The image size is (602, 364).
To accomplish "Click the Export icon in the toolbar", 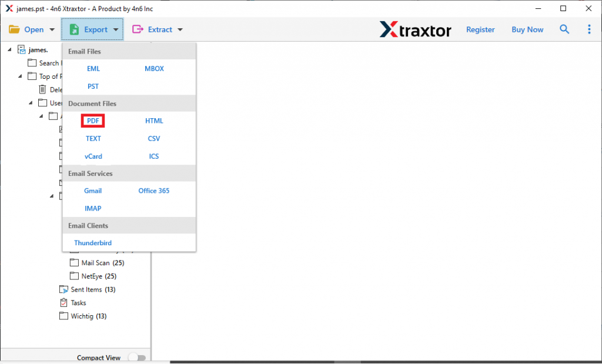I will (x=75, y=29).
